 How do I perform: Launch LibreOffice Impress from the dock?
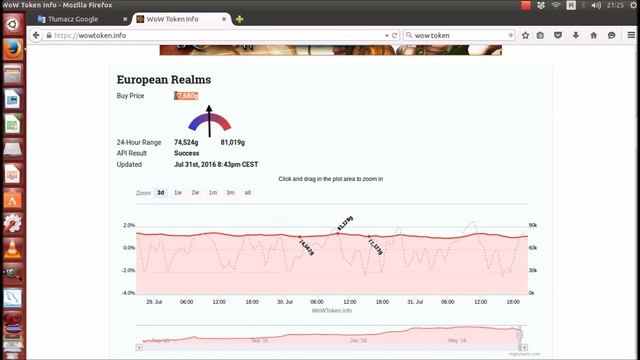[12, 174]
